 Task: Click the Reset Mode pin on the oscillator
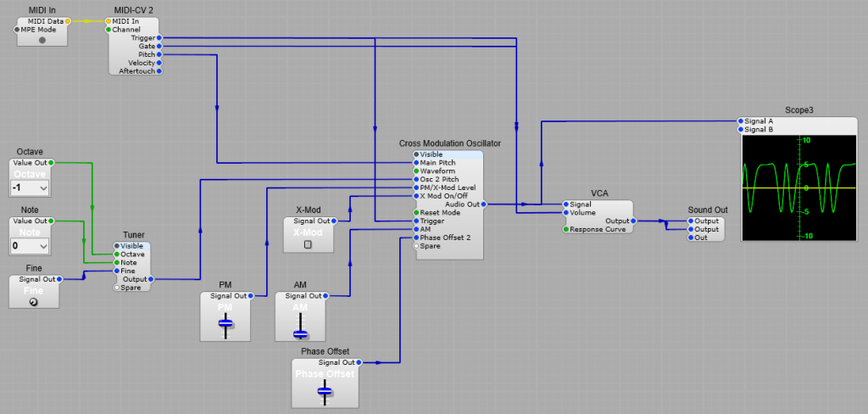click(x=416, y=212)
